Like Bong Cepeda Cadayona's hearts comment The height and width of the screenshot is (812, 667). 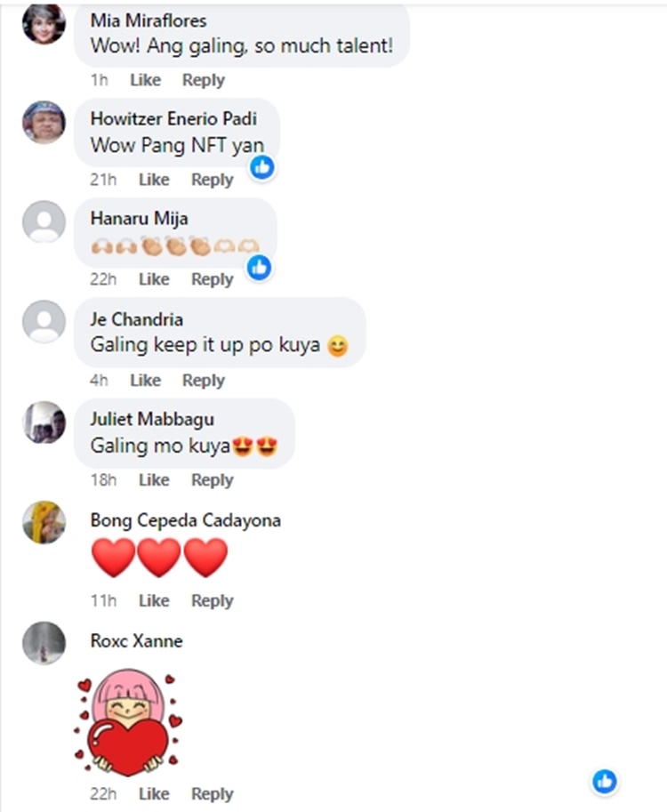pos(155,600)
